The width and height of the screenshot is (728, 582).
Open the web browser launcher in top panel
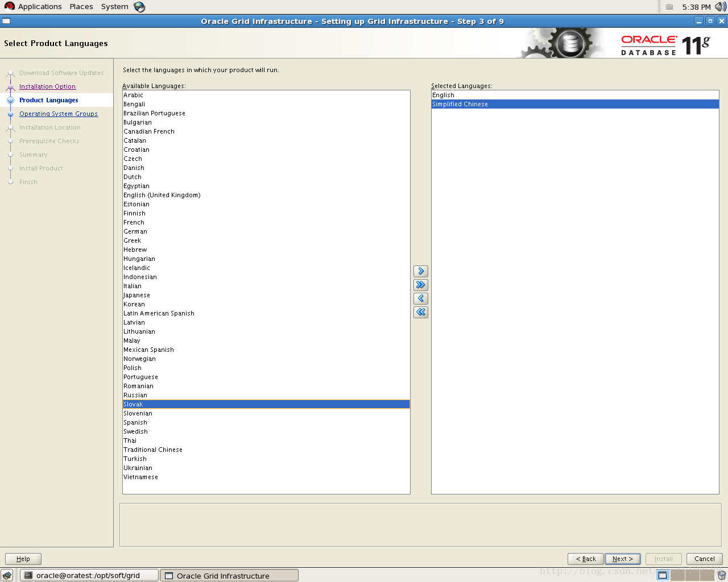click(x=139, y=7)
